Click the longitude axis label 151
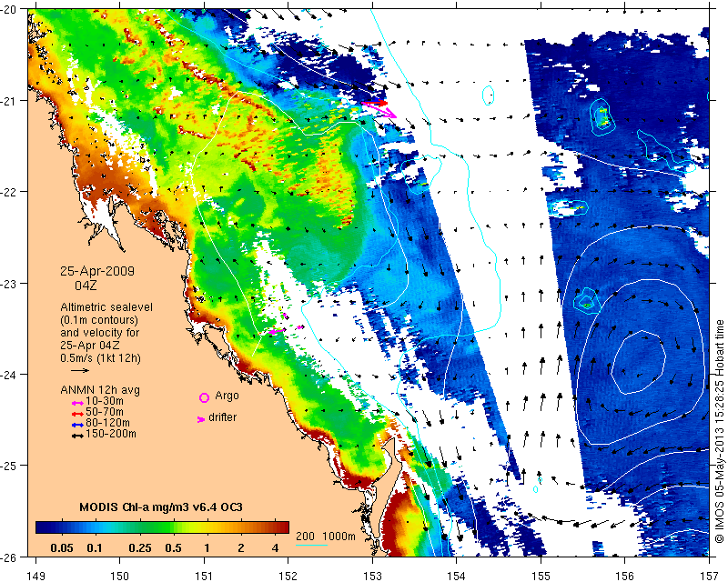This screenshot has width=728, height=582. [204, 576]
